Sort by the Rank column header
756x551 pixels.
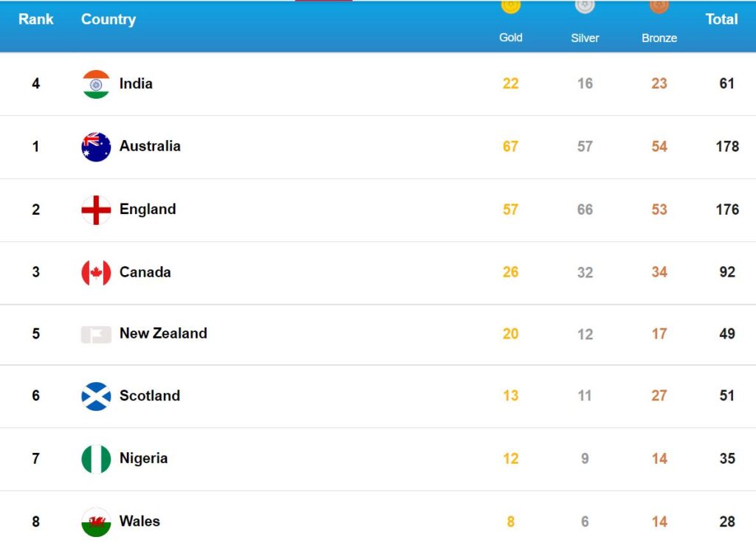coord(36,19)
